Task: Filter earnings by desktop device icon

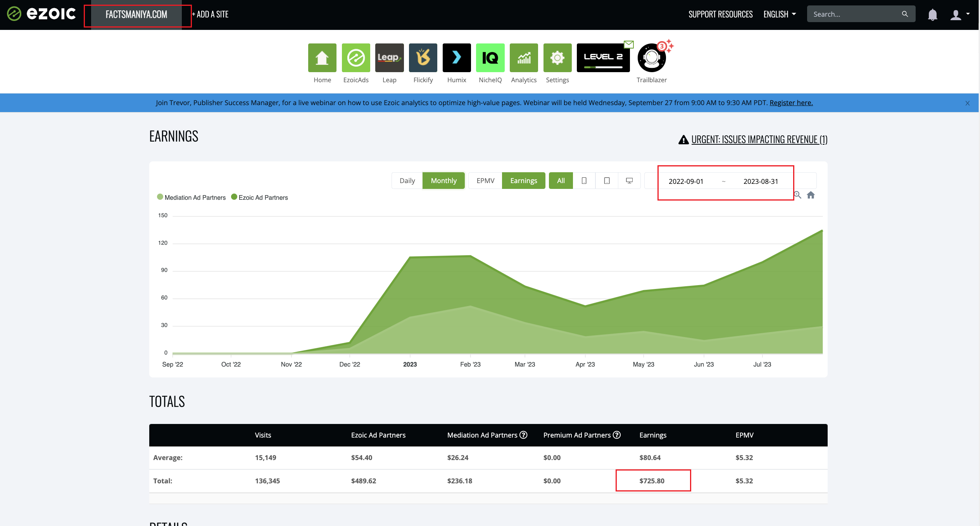Action: (x=629, y=181)
